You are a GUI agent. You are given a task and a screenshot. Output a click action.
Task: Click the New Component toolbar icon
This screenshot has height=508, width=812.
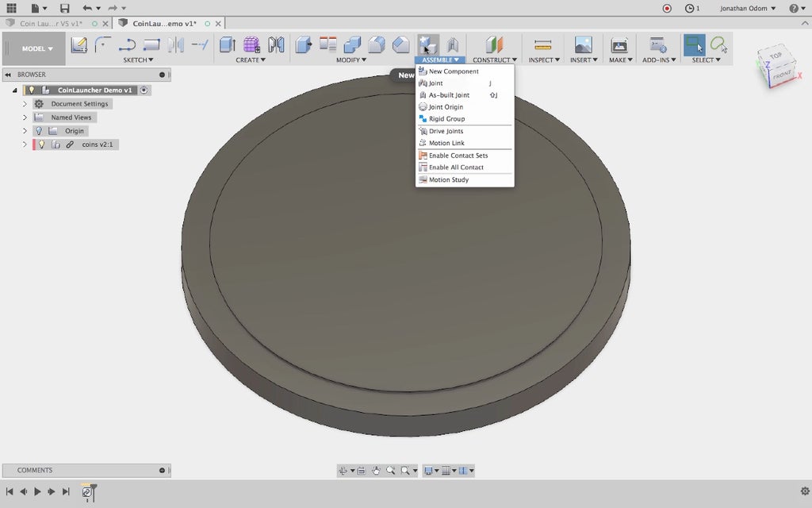point(427,44)
